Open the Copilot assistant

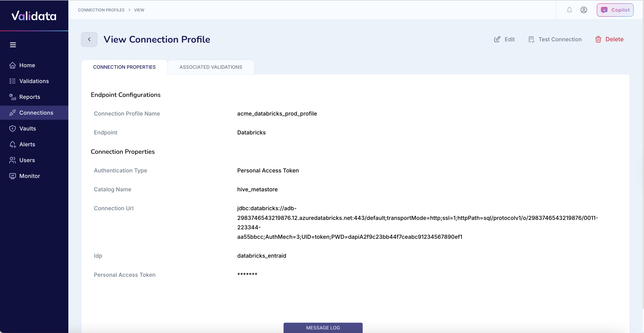click(x=615, y=10)
